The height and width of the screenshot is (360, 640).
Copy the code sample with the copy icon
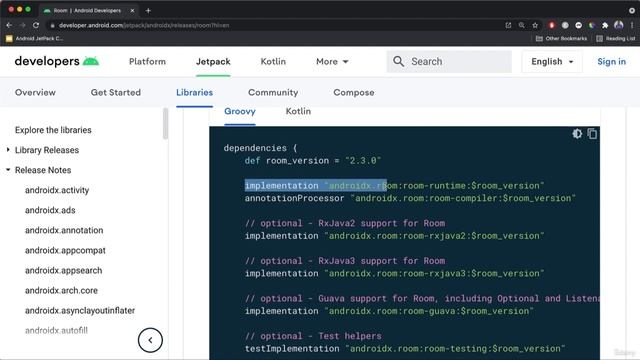(592, 133)
